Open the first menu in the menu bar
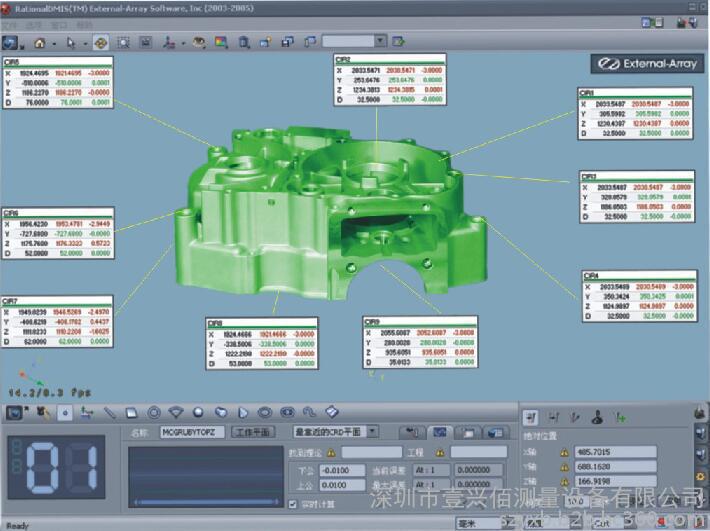Image resolution: width=710 pixels, height=531 pixels. pyautogui.click(x=12, y=22)
